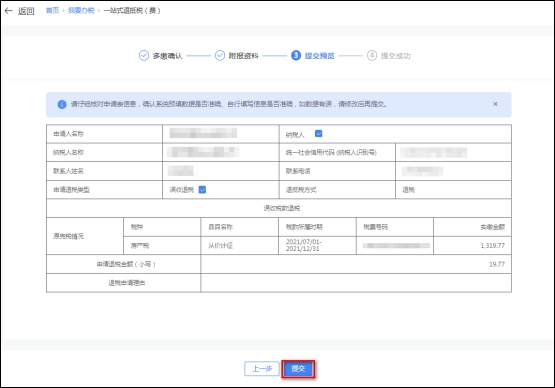Viewport: 555px width, 388px height.
Task: Click the 申请退税金额（小写） label
Action: pos(126,264)
